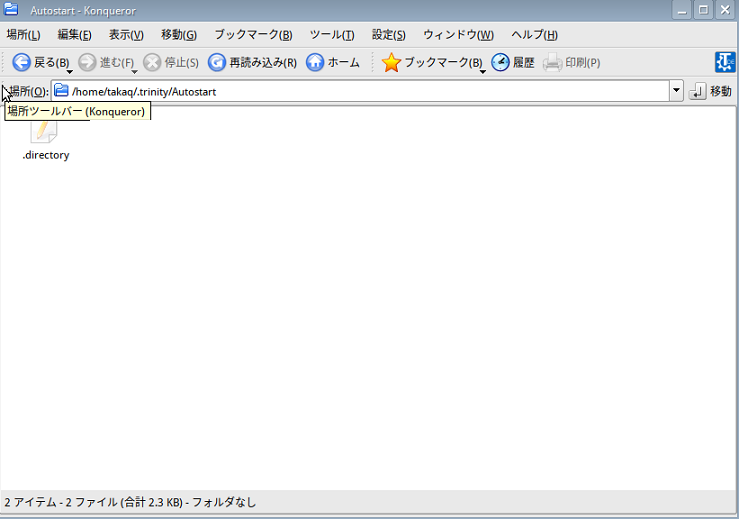Open the 移動(G) menu
This screenshot has width=739, height=519.
[x=179, y=35]
